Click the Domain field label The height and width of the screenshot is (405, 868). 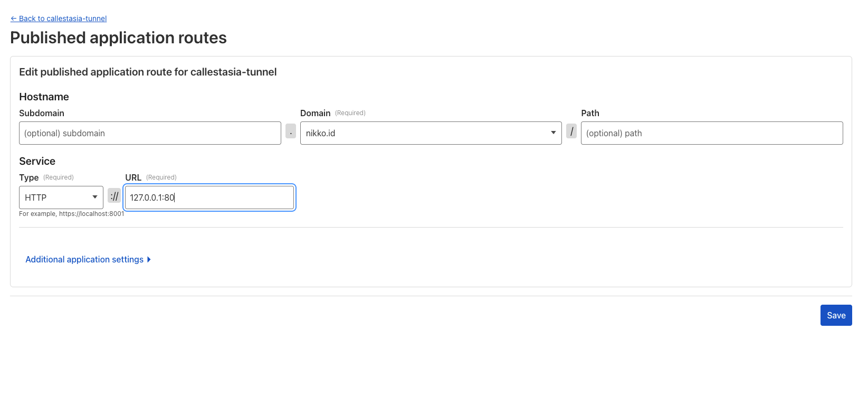tap(315, 113)
